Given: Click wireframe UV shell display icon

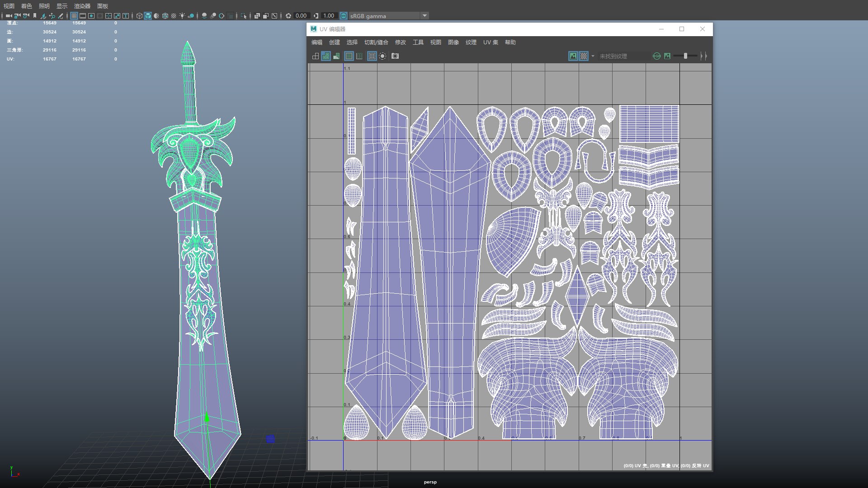Looking at the screenshot, I should tap(316, 56).
